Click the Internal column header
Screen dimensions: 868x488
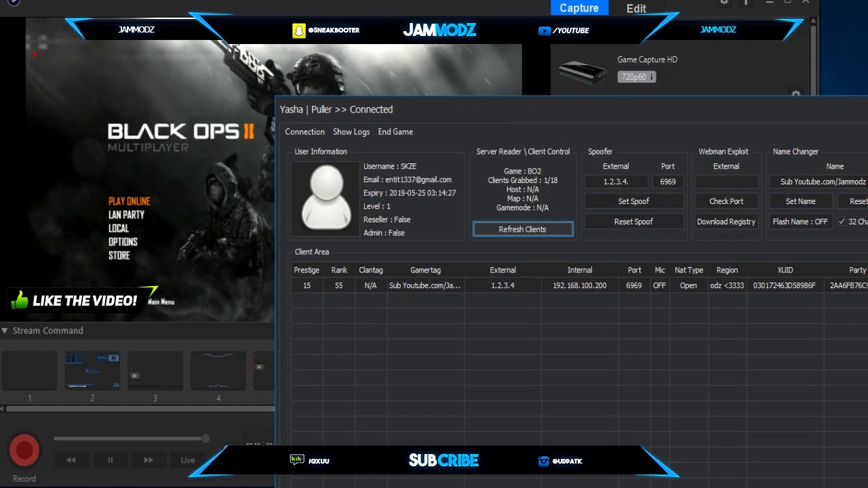tap(580, 270)
